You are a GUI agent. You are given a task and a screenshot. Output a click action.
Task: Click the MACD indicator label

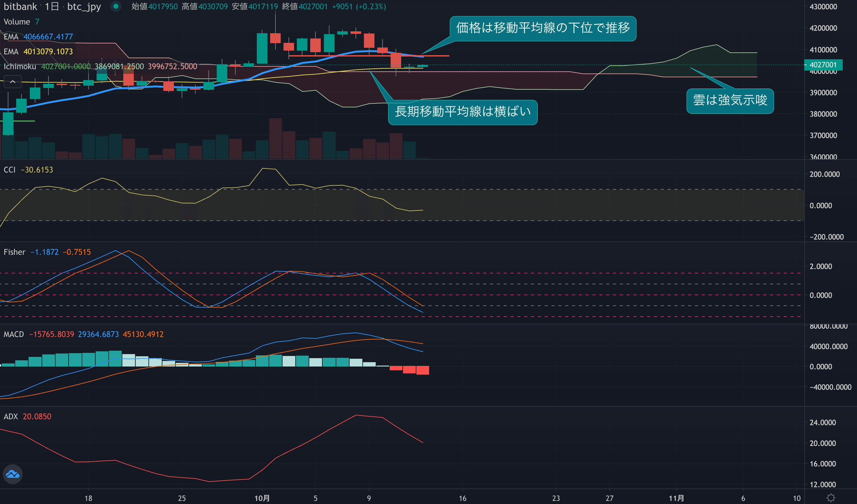[x=14, y=334]
